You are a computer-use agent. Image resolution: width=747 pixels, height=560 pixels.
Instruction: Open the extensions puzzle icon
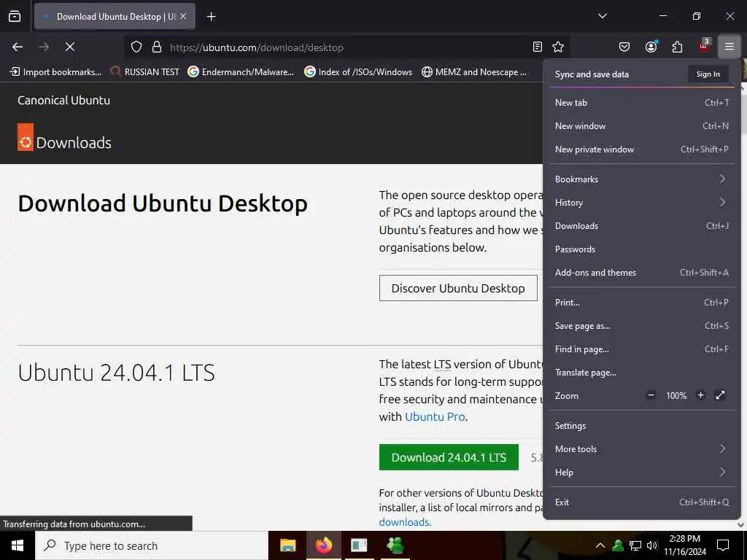coord(677,47)
